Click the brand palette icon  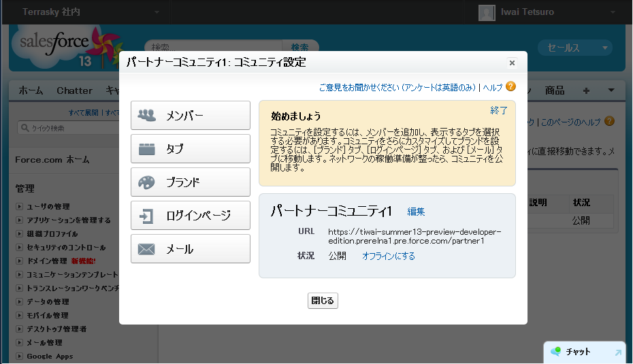pos(146,182)
